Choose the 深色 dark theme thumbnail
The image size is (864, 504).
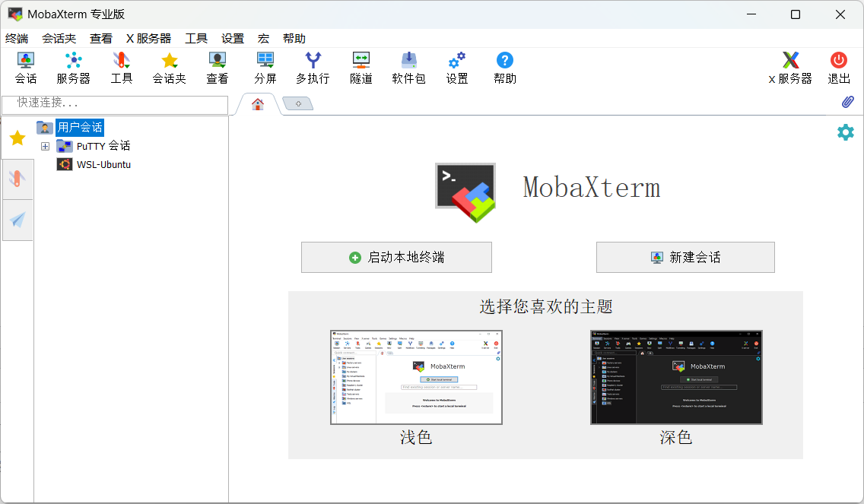(676, 377)
